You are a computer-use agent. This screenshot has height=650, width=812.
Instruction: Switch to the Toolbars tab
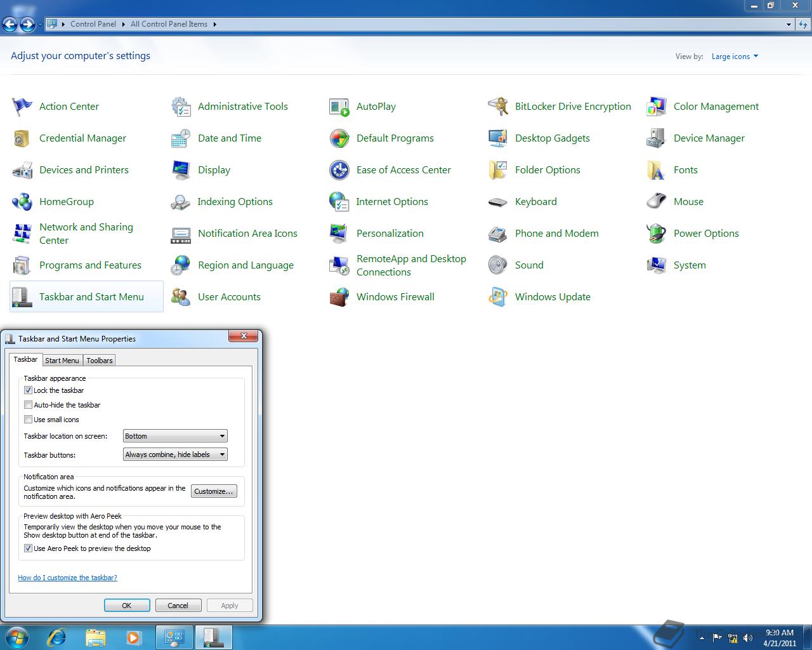point(99,360)
